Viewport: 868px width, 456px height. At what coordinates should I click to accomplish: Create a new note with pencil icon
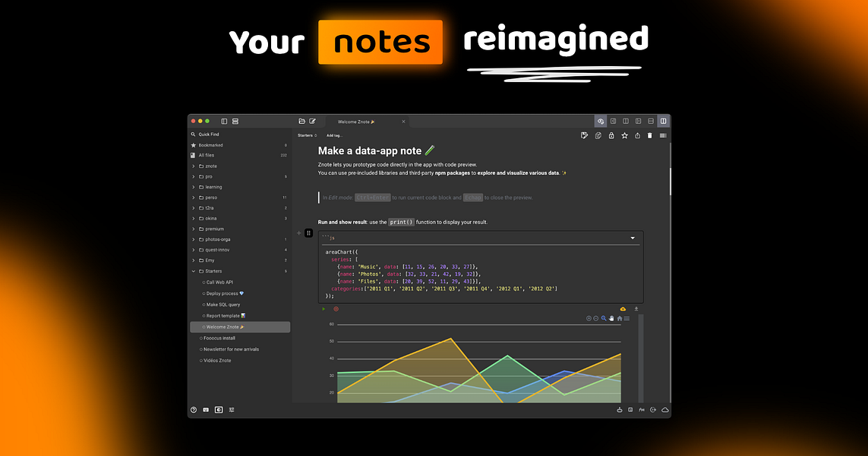click(312, 122)
